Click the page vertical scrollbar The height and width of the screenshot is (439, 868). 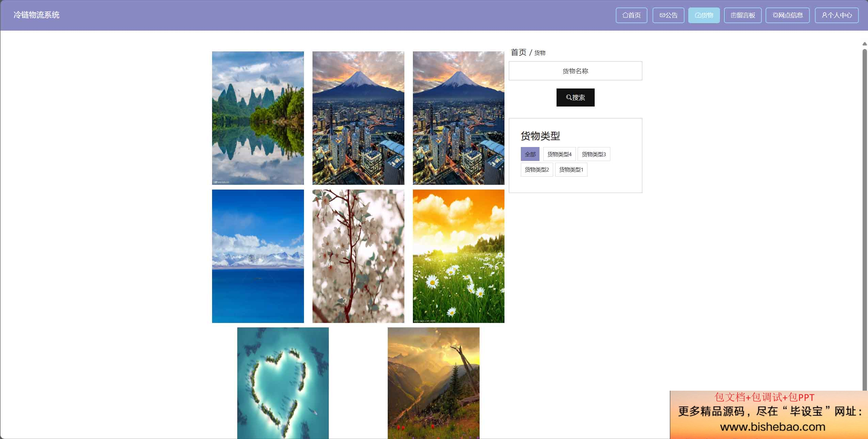coord(865,218)
